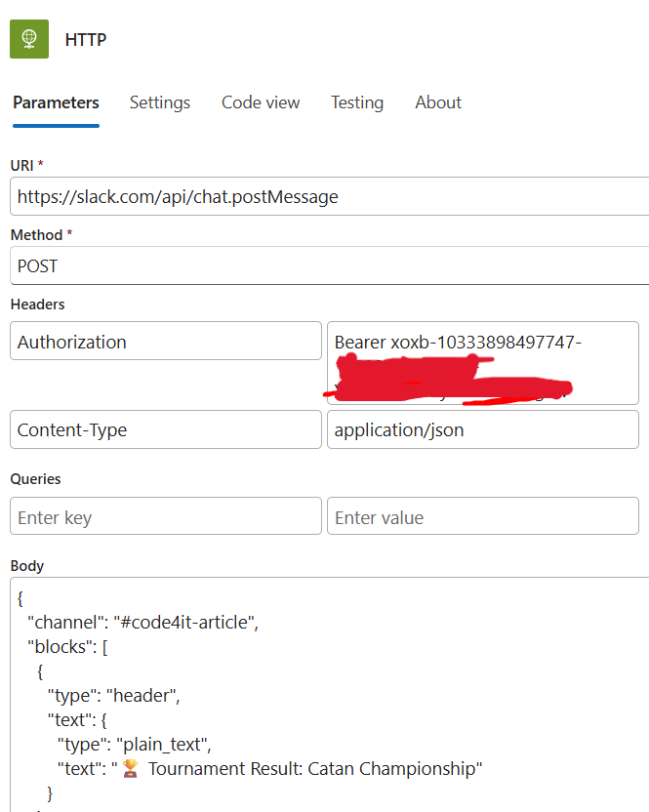Select the Bearer token value field
Viewport: 649px width, 812px height.
click(x=482, y=363)
